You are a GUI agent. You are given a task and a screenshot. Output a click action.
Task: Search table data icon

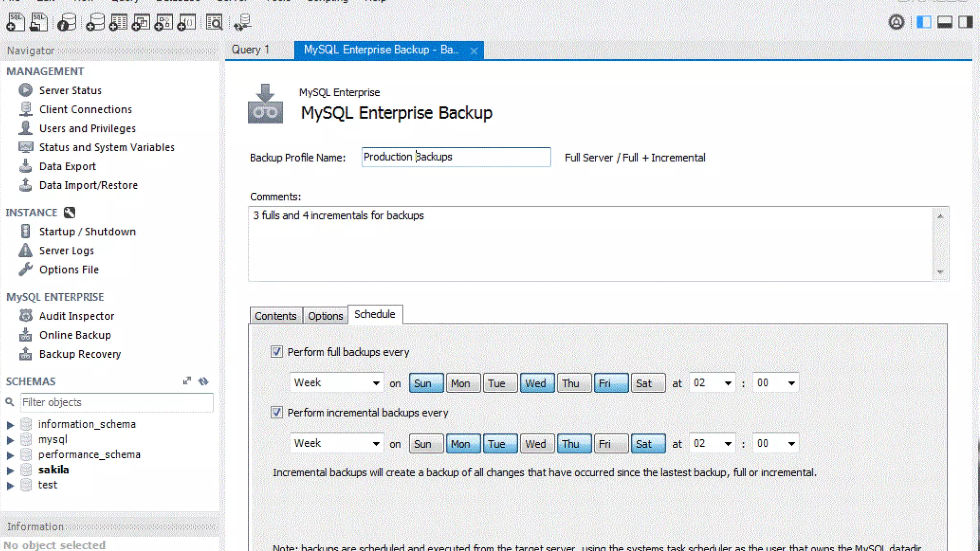(x=214, y=22)
